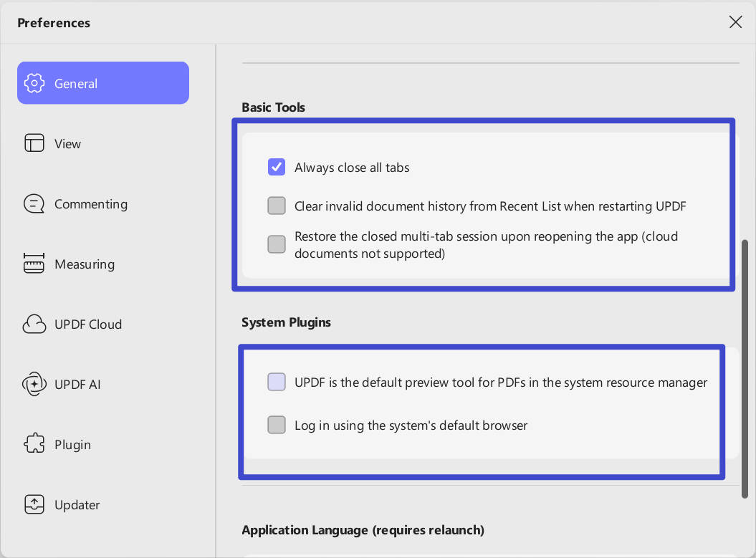The width and height of the screenshot is (756, 558).
Task: Select the Plugin preferences tab
Action: pyautogui.click(x=72, y=445)
